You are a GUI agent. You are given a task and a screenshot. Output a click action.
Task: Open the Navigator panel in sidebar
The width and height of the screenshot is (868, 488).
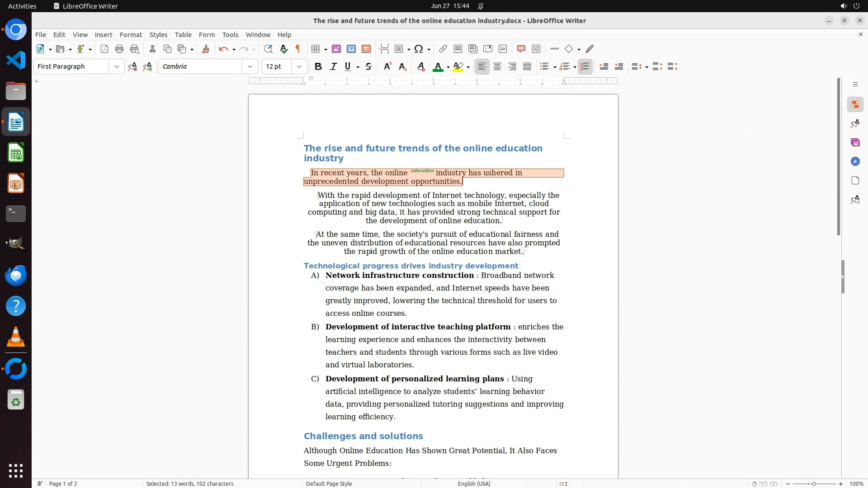pos(855,161)
